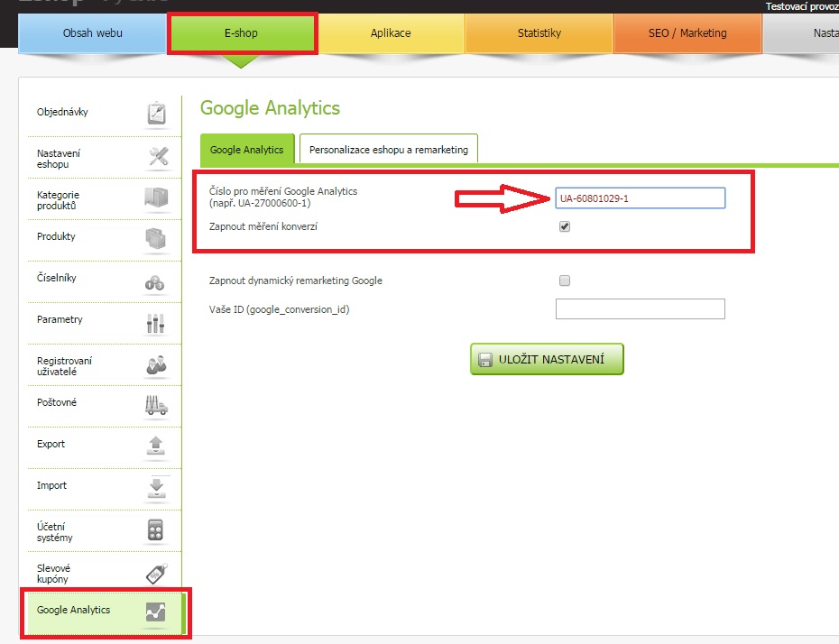Image resolution: width=839 pixels, height=644 pixels.
Task: Open Kategorie produktů sidebar link
Action: (58, 200)
